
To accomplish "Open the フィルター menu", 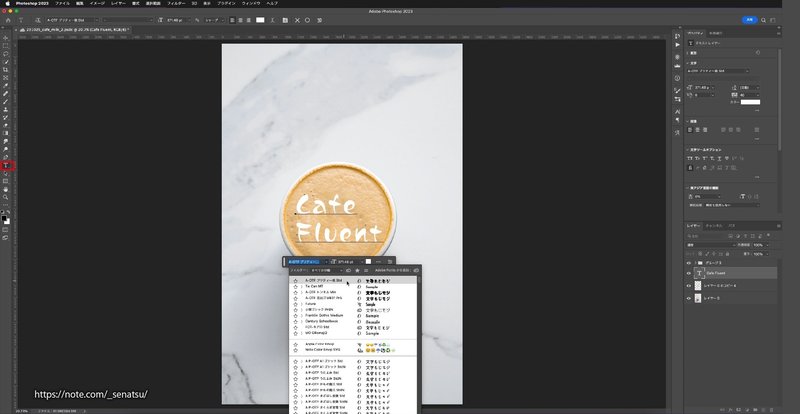I will [x=177, y=3].
